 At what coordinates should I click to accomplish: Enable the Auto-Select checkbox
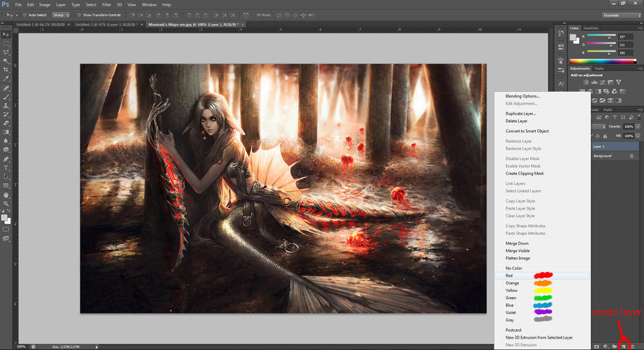[x=25, y=15]
